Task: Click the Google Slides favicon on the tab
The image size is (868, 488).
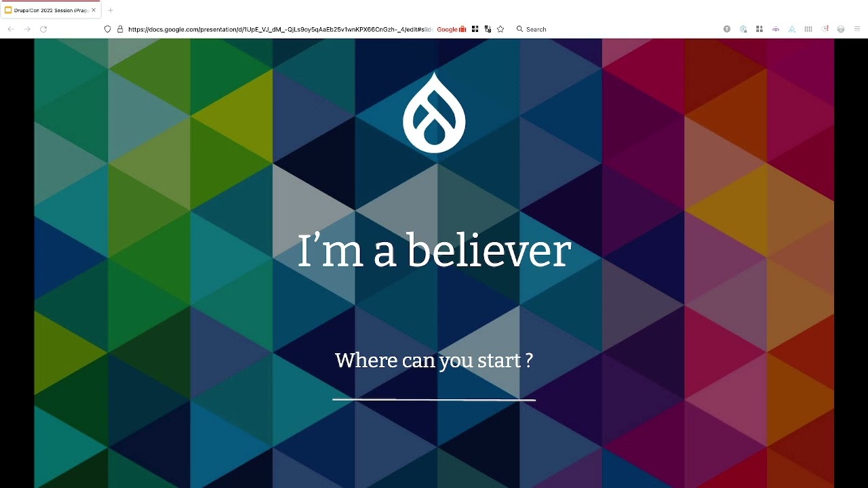Action: 8,10
